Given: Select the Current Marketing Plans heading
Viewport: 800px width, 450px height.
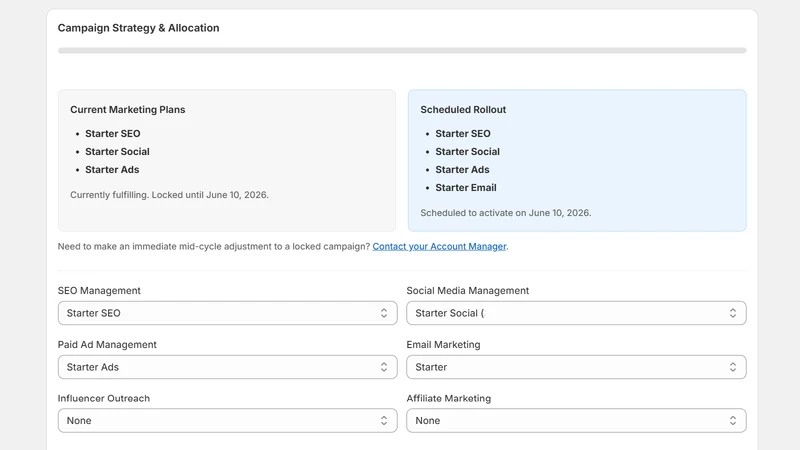Looking at the screenshot, I should point(128,110).
